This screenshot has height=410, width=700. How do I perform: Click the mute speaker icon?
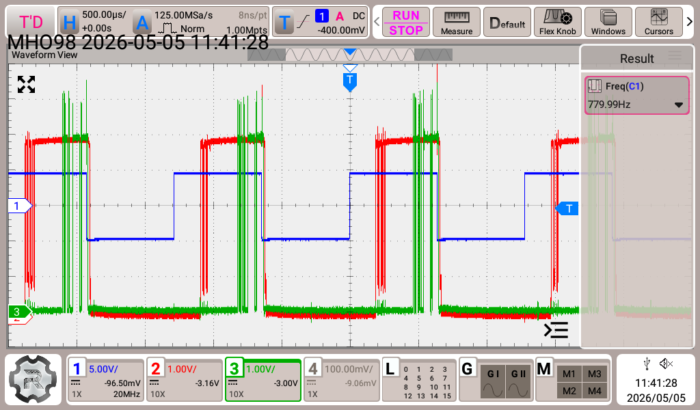click(666, 364)
